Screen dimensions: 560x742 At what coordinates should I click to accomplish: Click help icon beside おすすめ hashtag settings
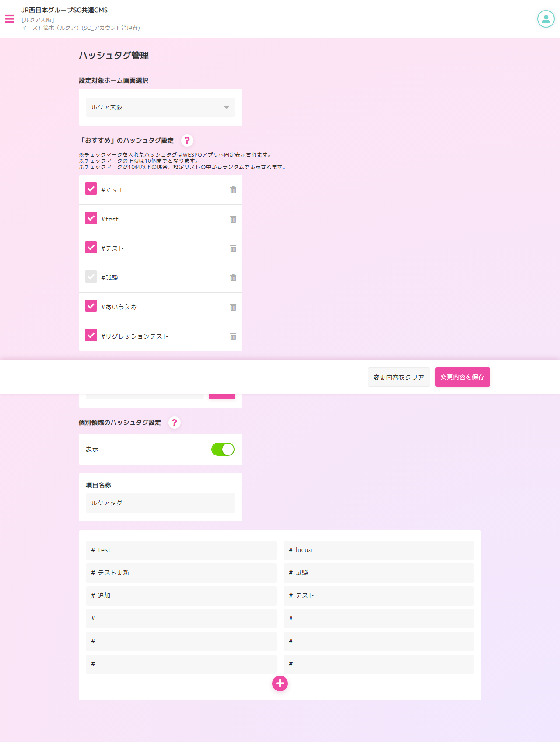187,140
